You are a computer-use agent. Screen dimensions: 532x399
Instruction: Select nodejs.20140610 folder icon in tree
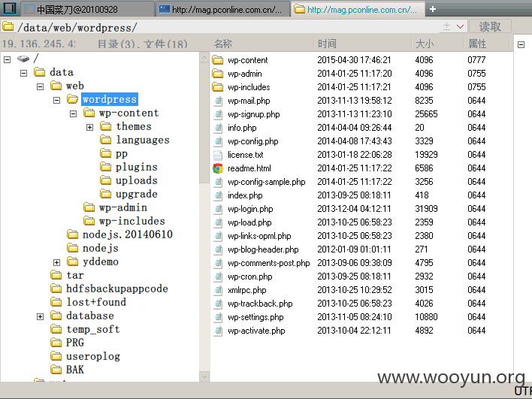(72, 234)
